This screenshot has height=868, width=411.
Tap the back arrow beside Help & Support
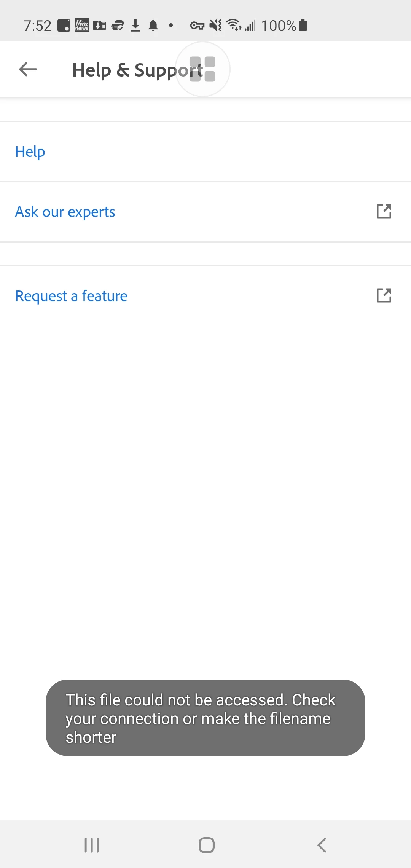point(28,69)
